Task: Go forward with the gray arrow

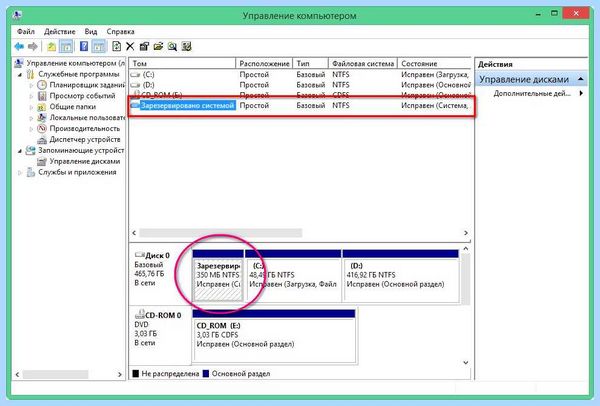Action: coord(33,47)
